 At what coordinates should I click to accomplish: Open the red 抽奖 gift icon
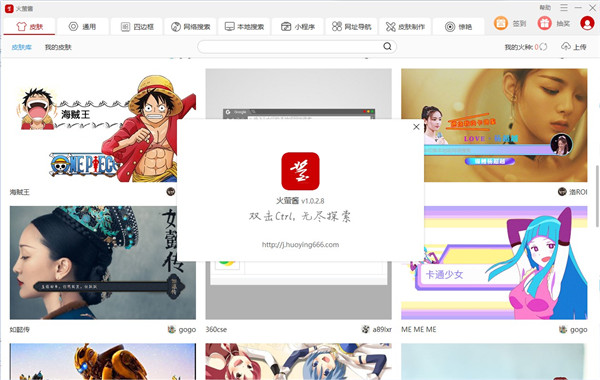point(544,23)
